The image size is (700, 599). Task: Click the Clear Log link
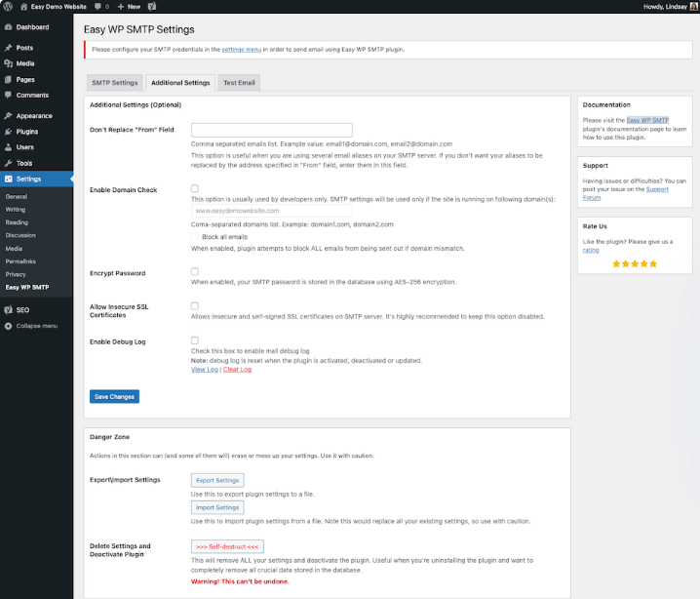[x=237, y=370]
